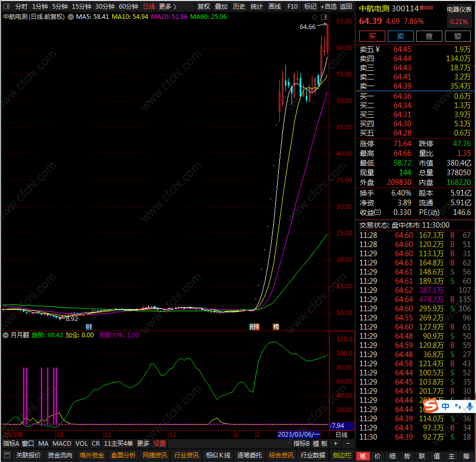Open the 相似K线 tab
The height and width of the screenshot is (462, 476).
pyautogui.click(x=218, y=455)
